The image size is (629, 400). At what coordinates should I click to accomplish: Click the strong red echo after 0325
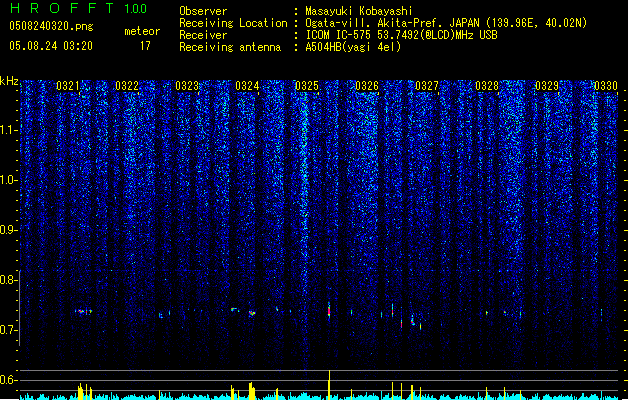pyautogui.click(x=329, y=311)
